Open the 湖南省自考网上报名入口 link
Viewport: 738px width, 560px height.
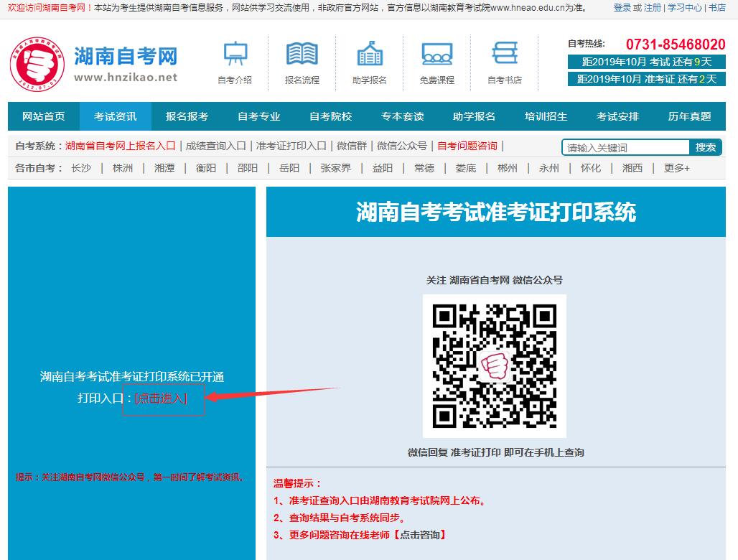click(120, 146)
